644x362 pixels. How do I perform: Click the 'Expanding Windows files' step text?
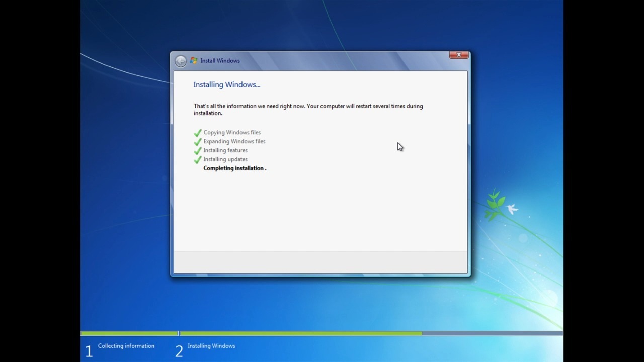point(234,141)
